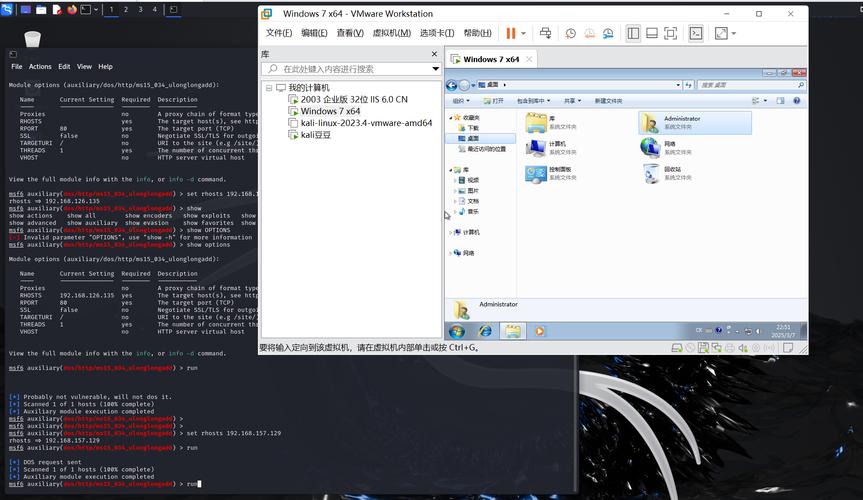Screen dimensions: 863x500
Task: Click the Send Ctrl+Alt+Del toolbar icon
Action: tap(545, 34)
